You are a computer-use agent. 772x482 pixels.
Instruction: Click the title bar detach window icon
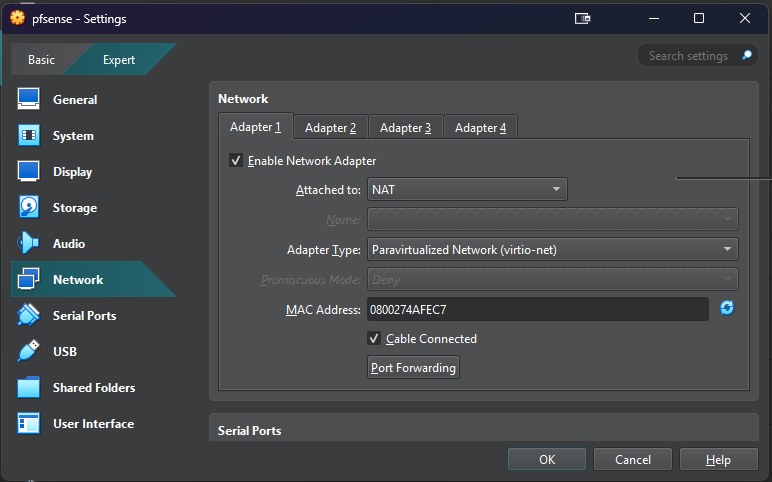point(582,19)
